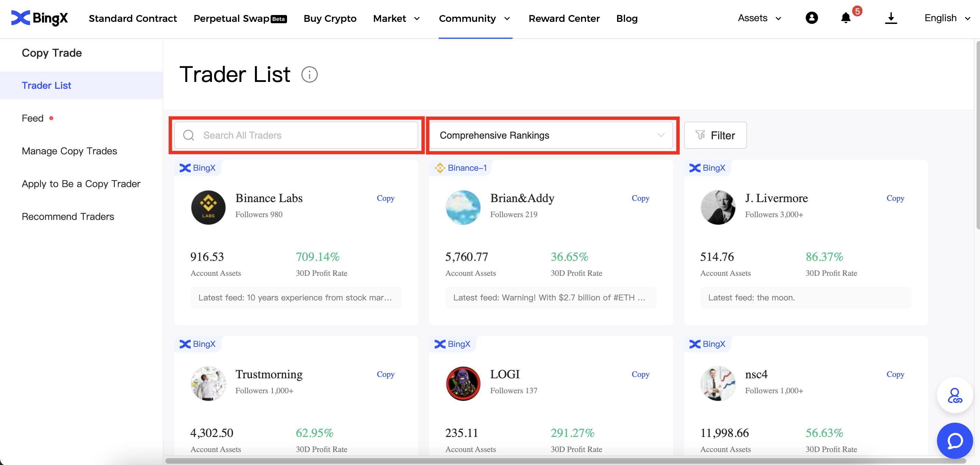
Task: Expand Comprehensive Rankings dropdown
Action: pyautogui.click(x=551, y=135)
